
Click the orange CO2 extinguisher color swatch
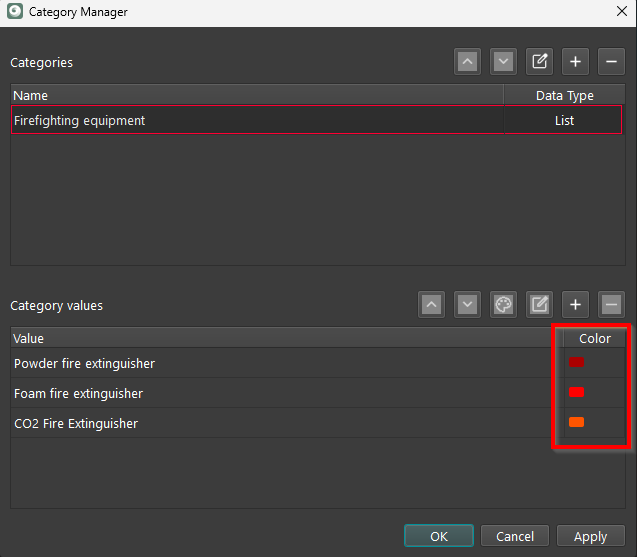576,423
